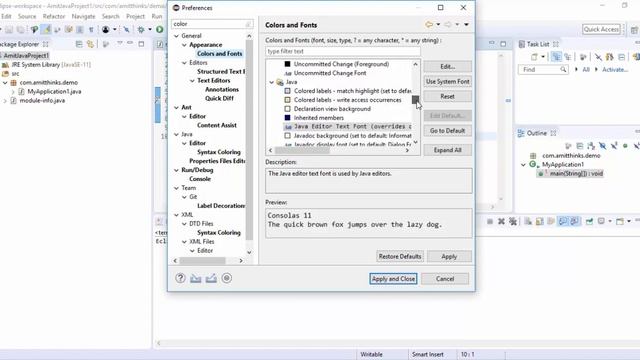The image size is (640, 360).
Task: Click the 'type filter text' field in Colors and Fonts
Action: [342, 51]
